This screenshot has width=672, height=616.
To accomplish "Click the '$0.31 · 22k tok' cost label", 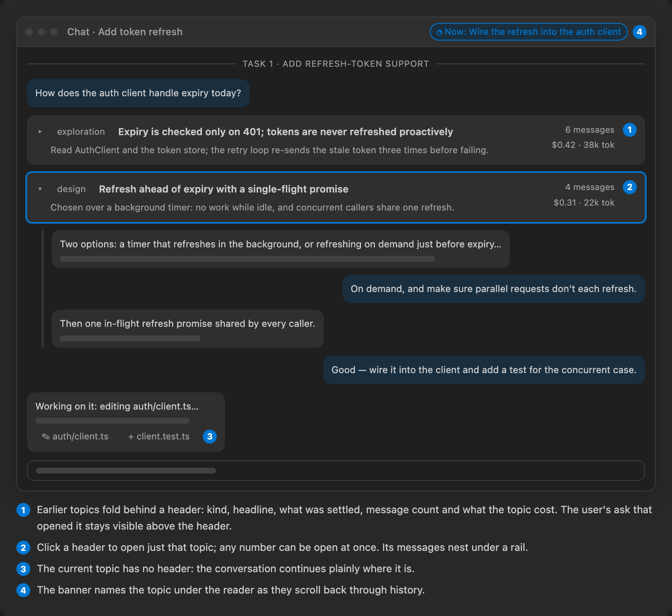I will (x=584, y=203).
